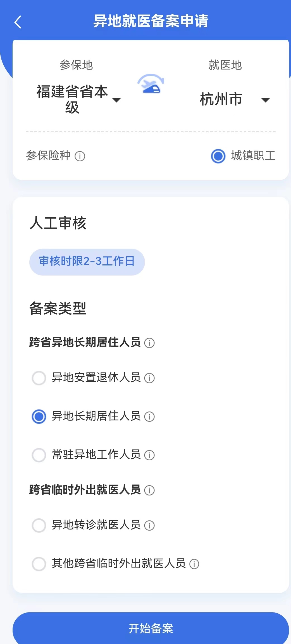Image resolution: width=291 pixels, height=644 pixels.
Task: Tap info icon beside 常驻异地工作人员
Action: click(x=149, y=455)
